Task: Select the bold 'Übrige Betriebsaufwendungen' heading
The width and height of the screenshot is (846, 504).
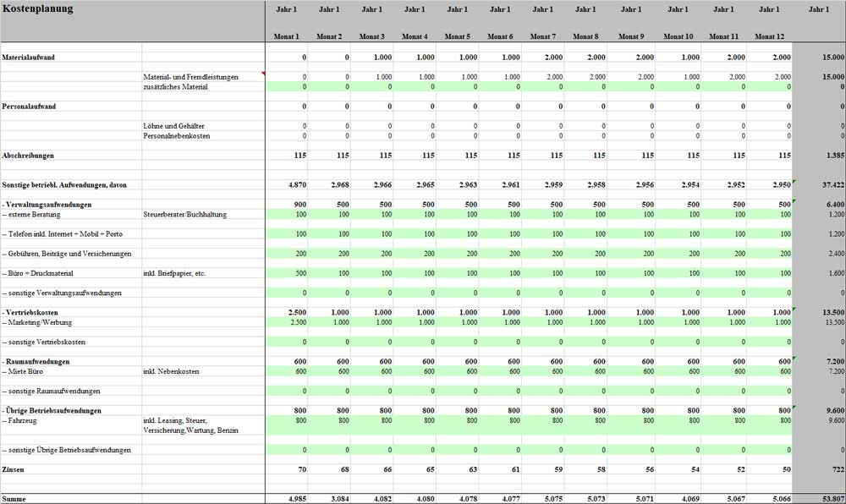Action: click(52, 411)
